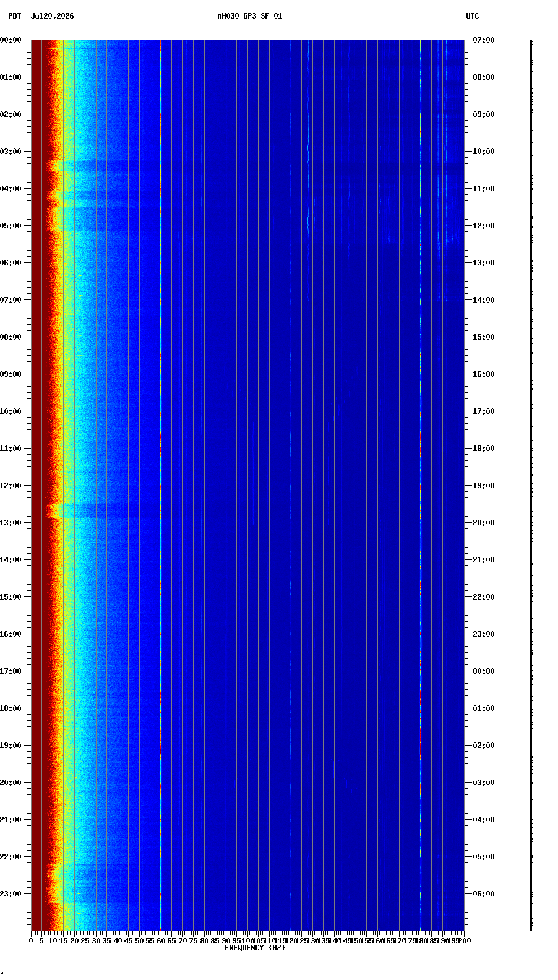558x980 pixels.
Task: Click the 200 Hz frequency axis label
Action: [465, 941]
